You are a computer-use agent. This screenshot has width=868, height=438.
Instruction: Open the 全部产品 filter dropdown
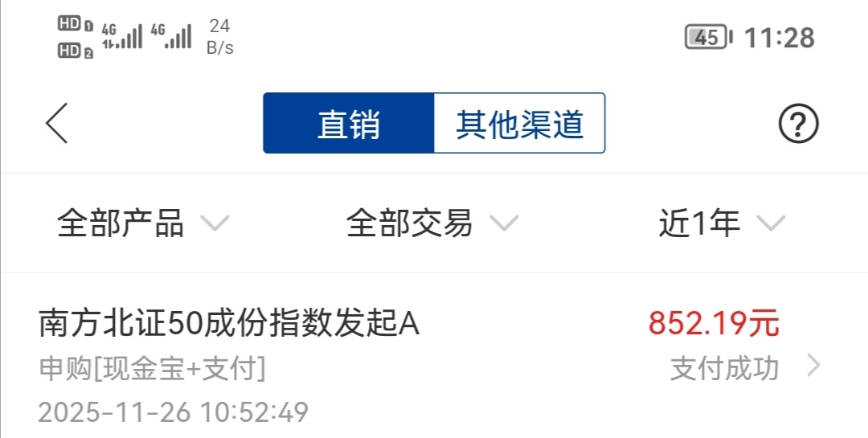pos(143,223)
